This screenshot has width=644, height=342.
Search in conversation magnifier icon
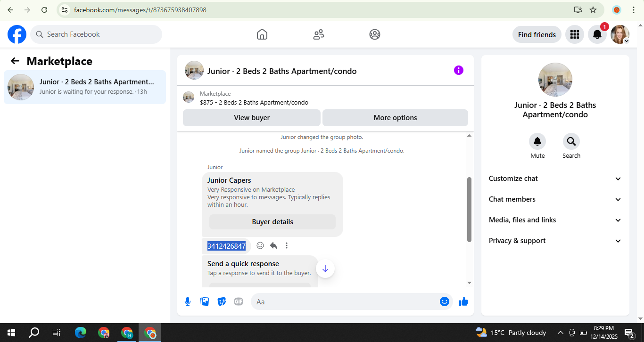[571, 141]
